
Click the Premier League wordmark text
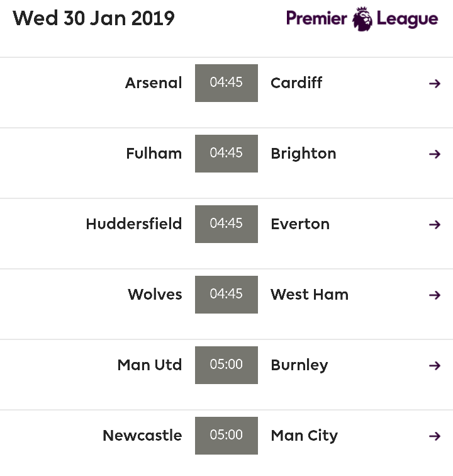pos(362,19)
